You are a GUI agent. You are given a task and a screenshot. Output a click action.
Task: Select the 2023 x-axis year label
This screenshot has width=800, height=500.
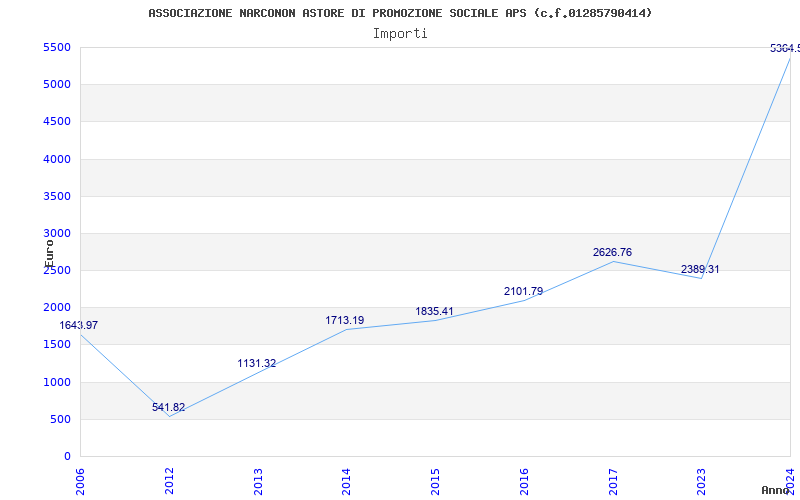point(702,480)
